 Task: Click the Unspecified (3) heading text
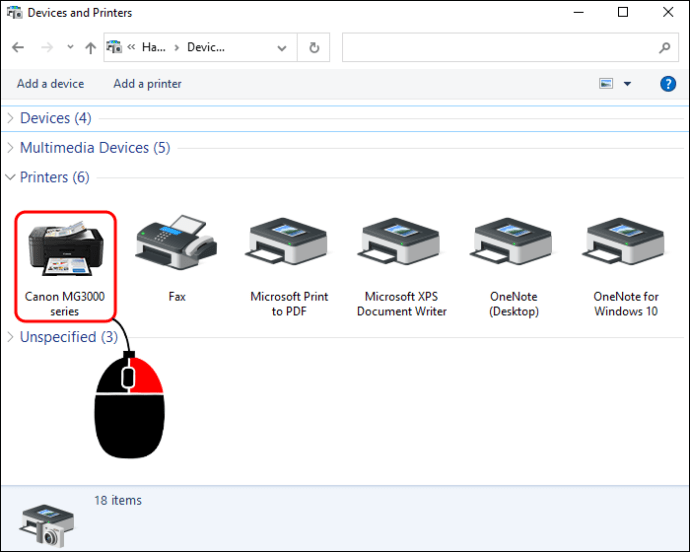click(69, 337)
